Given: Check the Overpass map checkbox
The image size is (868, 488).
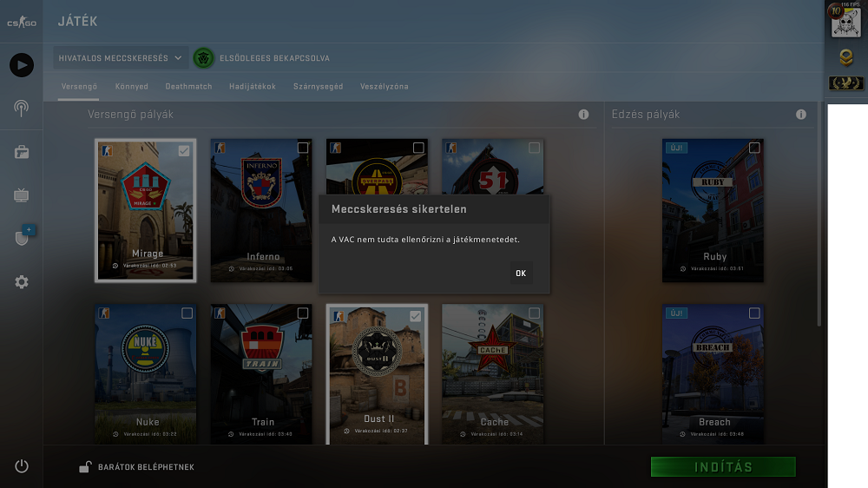Looking at the screenshot, I should (418, 148).
